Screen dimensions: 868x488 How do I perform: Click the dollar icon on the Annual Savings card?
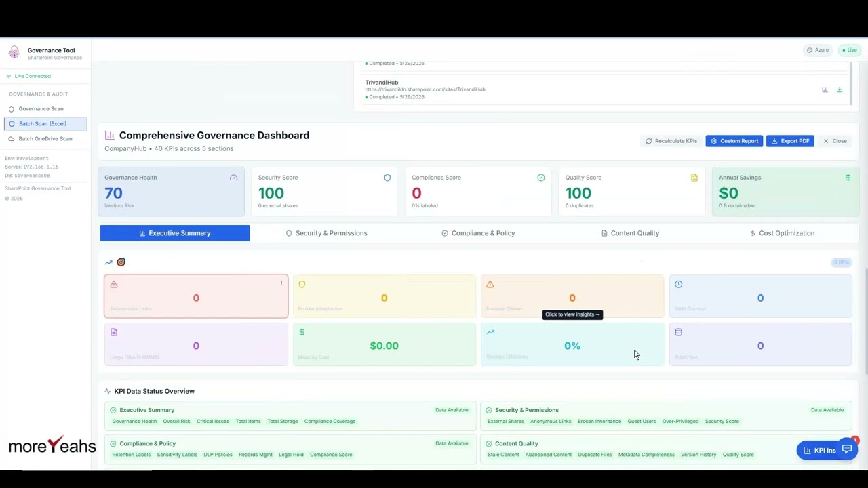click(848, 178)
